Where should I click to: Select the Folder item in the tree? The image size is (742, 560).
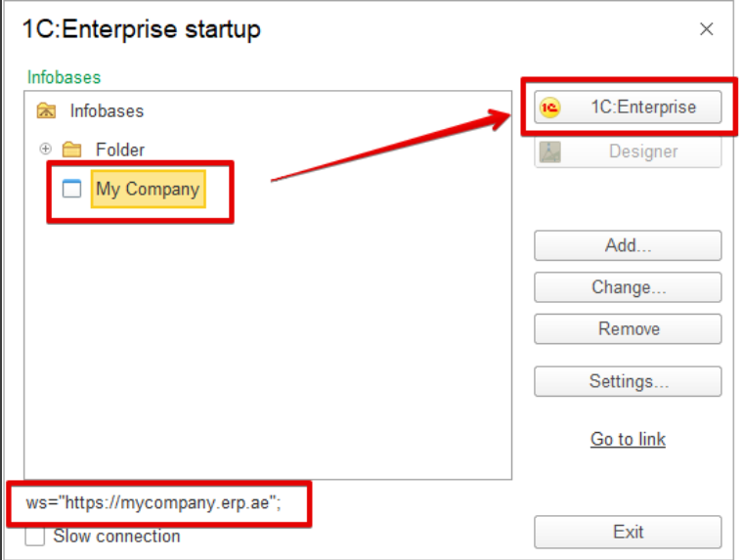(119, 150)
